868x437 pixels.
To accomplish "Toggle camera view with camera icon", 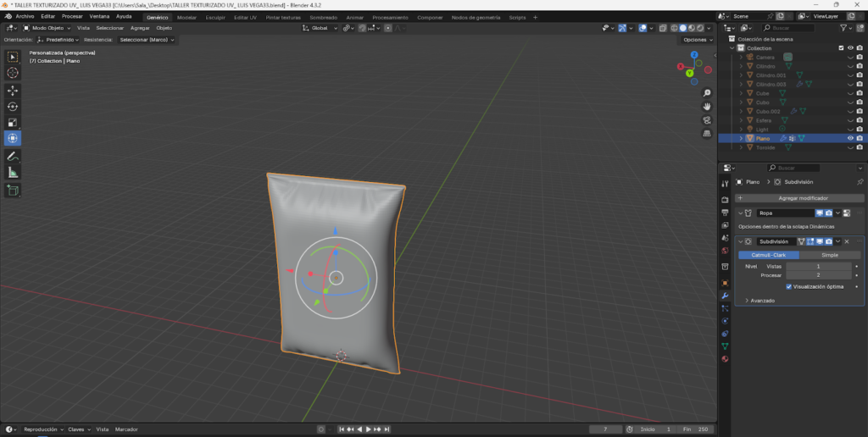I will tap(707, 120).
